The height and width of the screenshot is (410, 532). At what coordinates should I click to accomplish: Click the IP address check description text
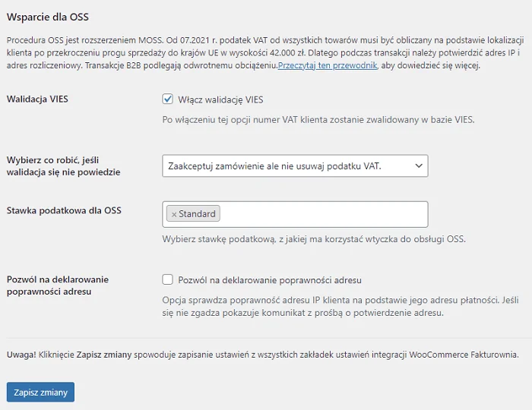coord(340,306)
